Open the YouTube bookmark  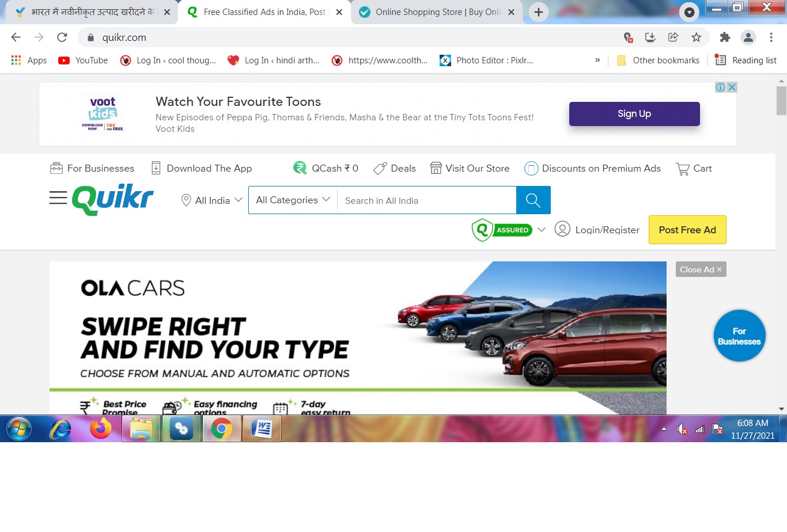point(84,60)
